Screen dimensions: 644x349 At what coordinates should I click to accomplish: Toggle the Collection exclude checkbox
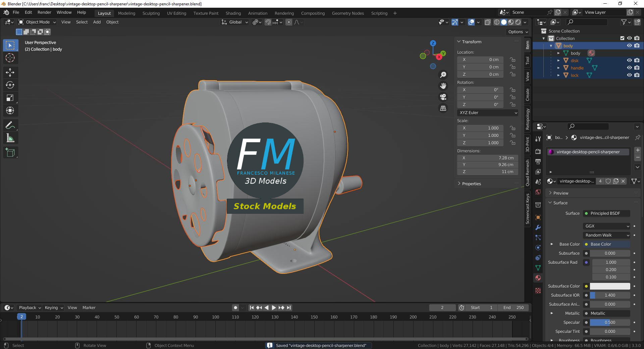click(622, 38)
